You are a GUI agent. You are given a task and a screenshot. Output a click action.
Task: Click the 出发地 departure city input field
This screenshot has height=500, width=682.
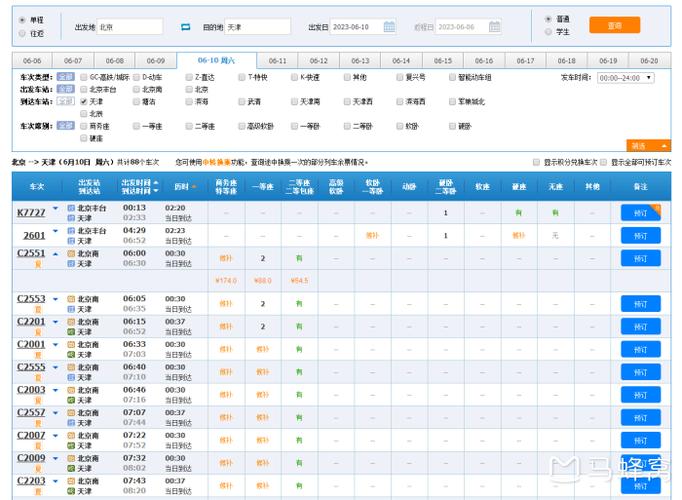point(128,27)
